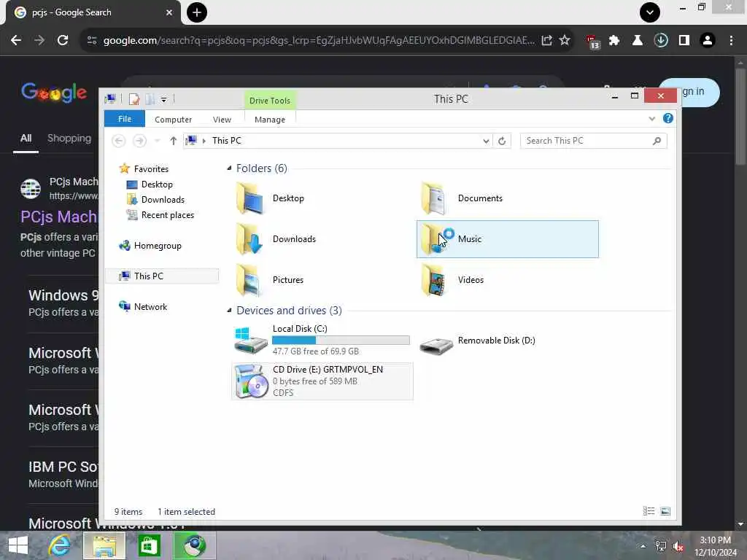This screenshot has height=560, width=747.
Task: Click Explorer Forward navigation arrow
Action: coord(139,141)
